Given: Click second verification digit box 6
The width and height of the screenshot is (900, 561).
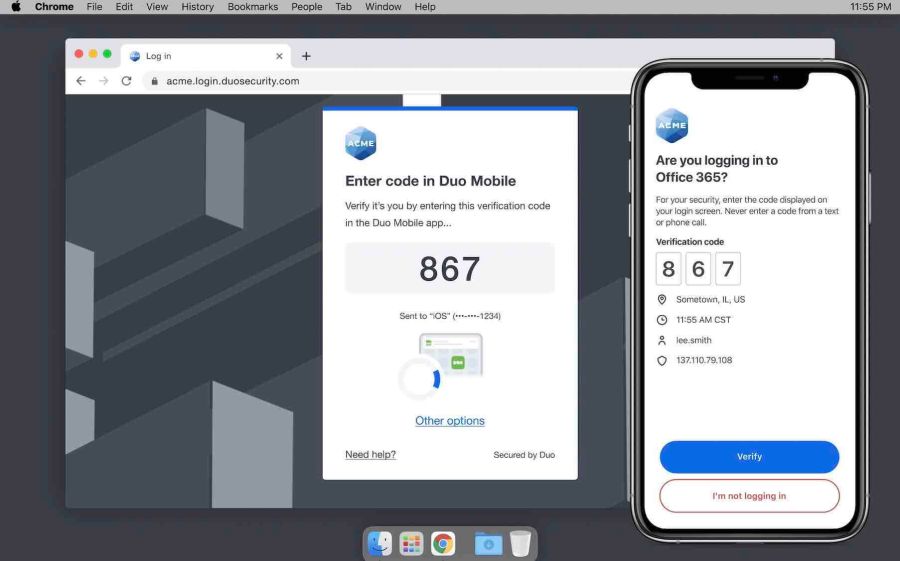Looking at the screenshot, I should point(698,269).
